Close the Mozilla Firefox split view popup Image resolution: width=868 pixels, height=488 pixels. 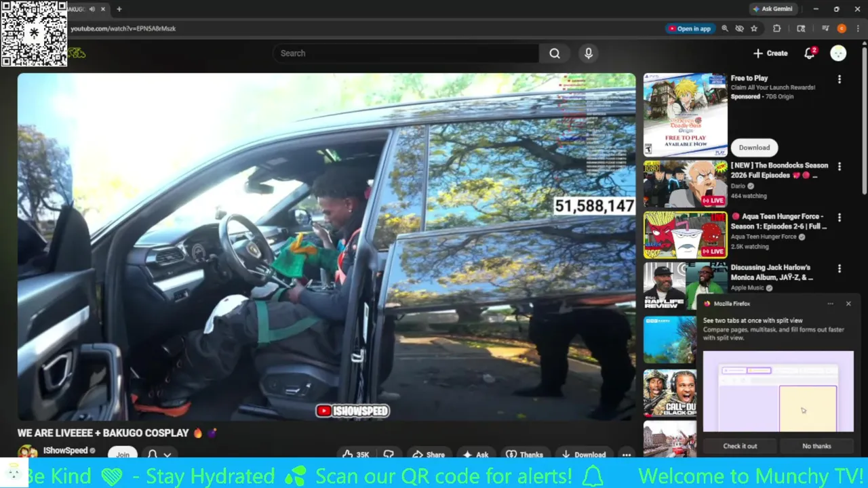tap(848, 304)
